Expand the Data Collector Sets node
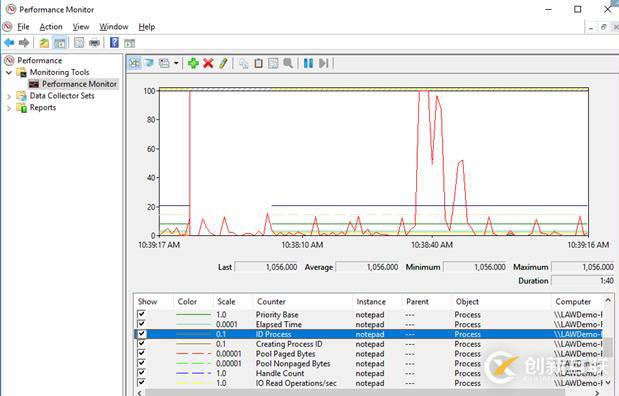 [9, 96]
